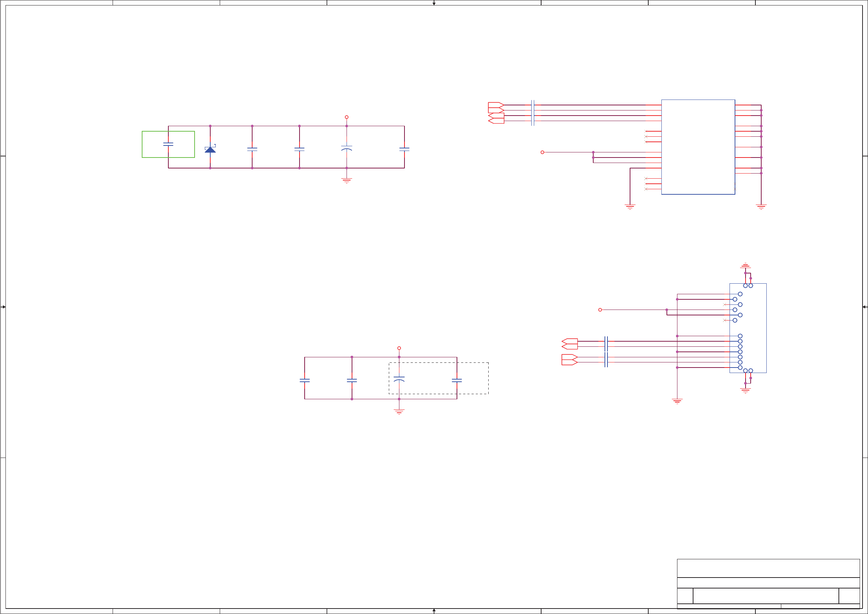868x614 pixels.
Task: Select ground symbol directly below connector block
Action: (x=745, y=390)
